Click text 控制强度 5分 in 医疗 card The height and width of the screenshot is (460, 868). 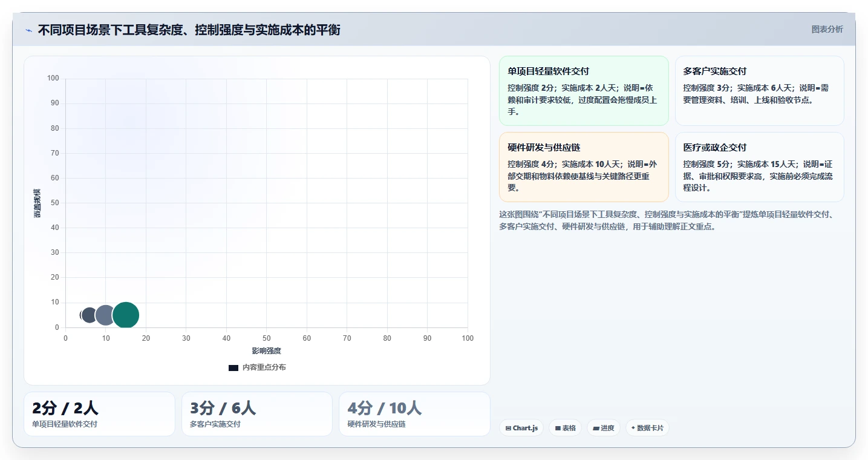(707, 164)
